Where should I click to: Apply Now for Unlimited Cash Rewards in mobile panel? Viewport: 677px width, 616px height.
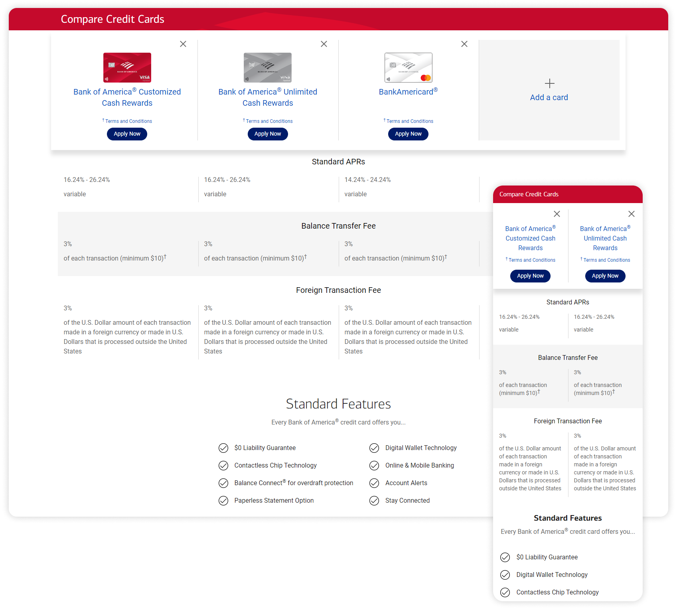pyautogui.click(x=605, y=276)
